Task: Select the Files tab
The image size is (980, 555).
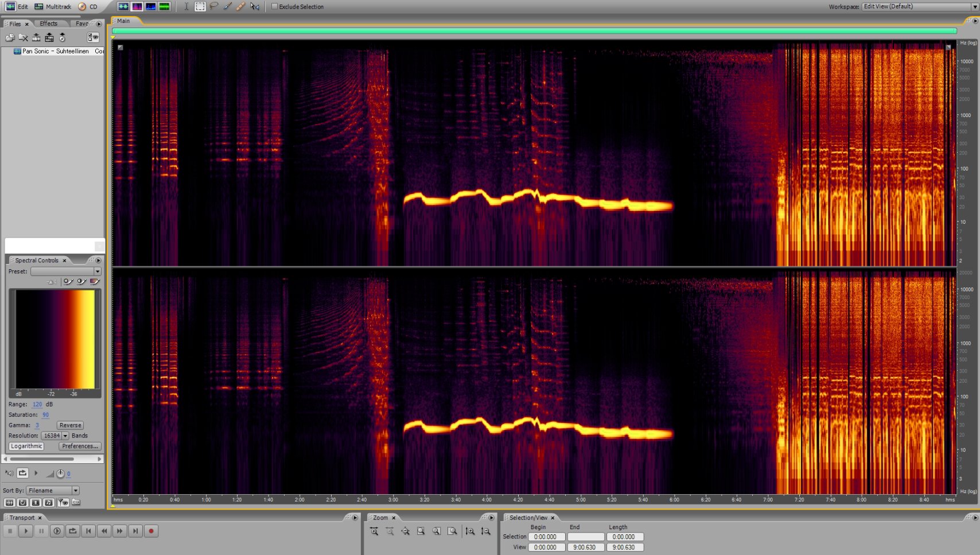Action: click(15, 24)
